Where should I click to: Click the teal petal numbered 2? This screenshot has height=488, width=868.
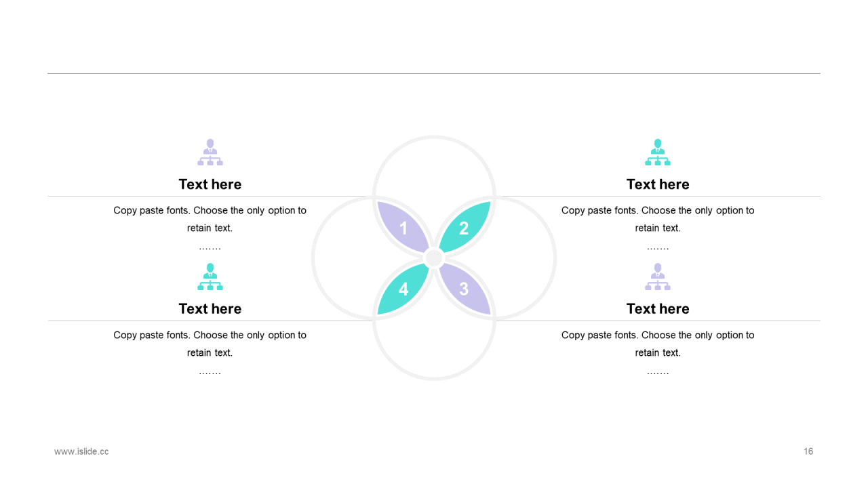[x=465, y=227]
